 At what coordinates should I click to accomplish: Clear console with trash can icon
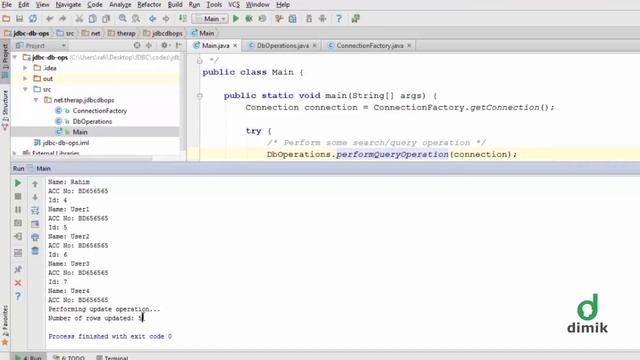35,251
